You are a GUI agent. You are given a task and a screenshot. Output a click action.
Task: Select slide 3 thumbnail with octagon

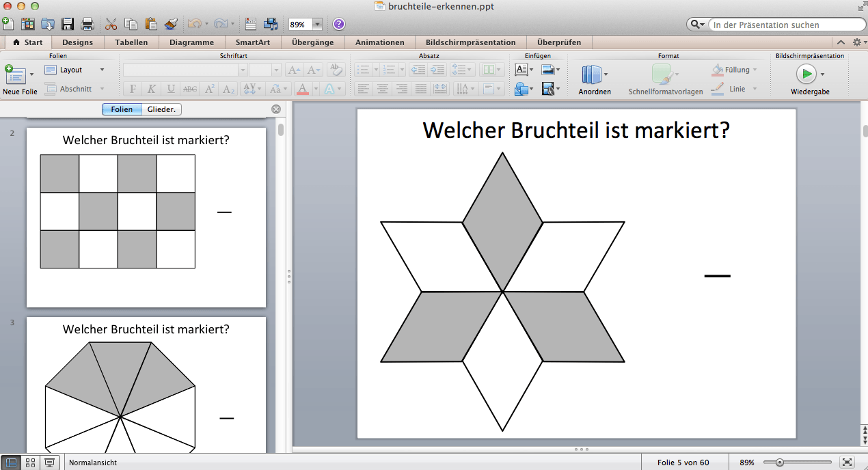(x=146, y=385)
